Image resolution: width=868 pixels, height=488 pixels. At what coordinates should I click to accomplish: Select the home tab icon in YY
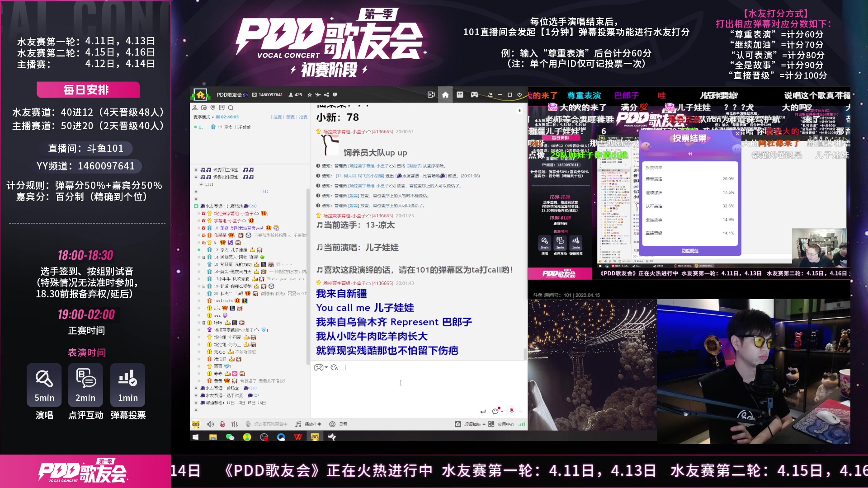tap(445, 95)
